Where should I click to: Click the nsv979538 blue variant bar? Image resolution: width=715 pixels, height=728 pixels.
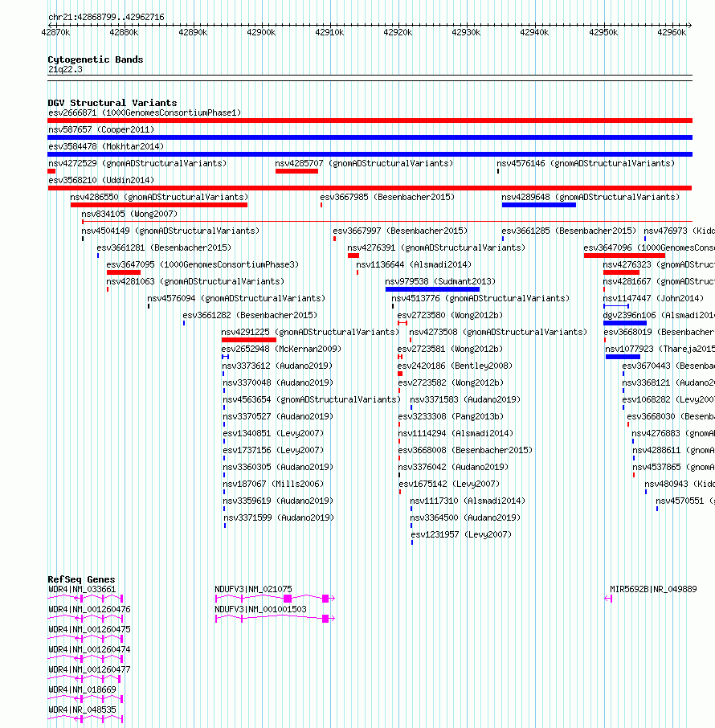coord(432,290)
